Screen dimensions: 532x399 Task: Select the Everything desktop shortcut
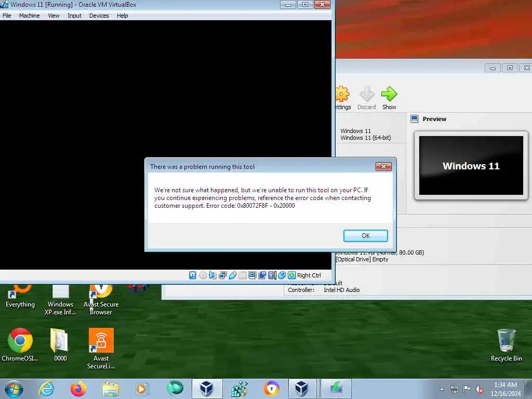(20, 297)
